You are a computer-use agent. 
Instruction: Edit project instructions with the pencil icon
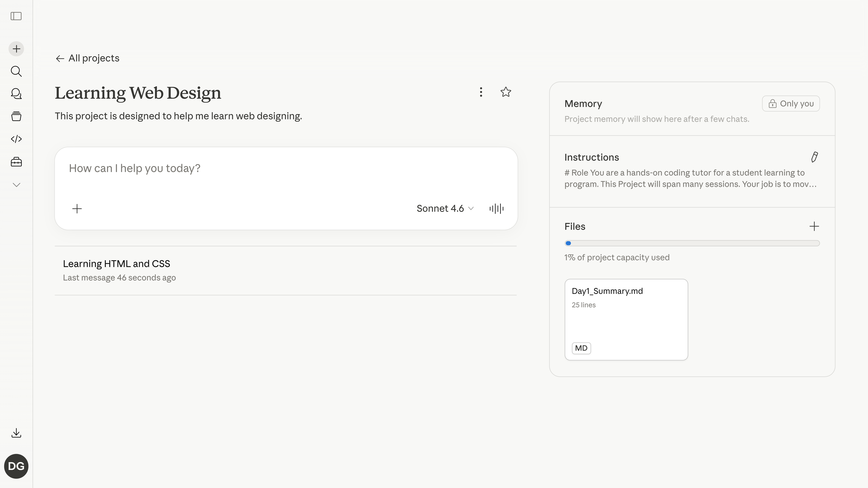(x=814, y=157)
